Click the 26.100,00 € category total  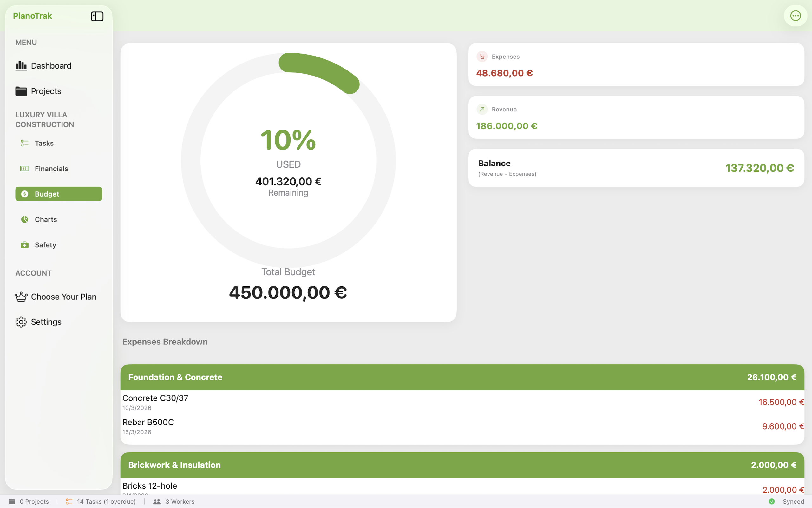(x=771, y=377)
